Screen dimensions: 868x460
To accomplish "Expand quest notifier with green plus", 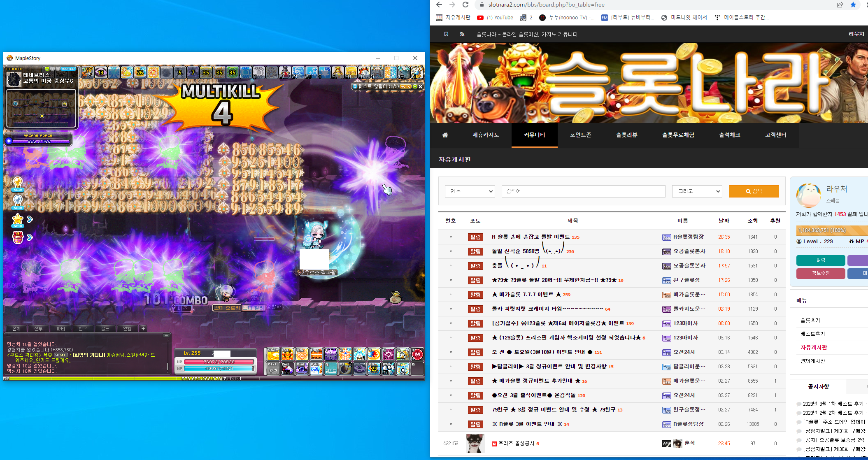I will [x=415, y=86].
